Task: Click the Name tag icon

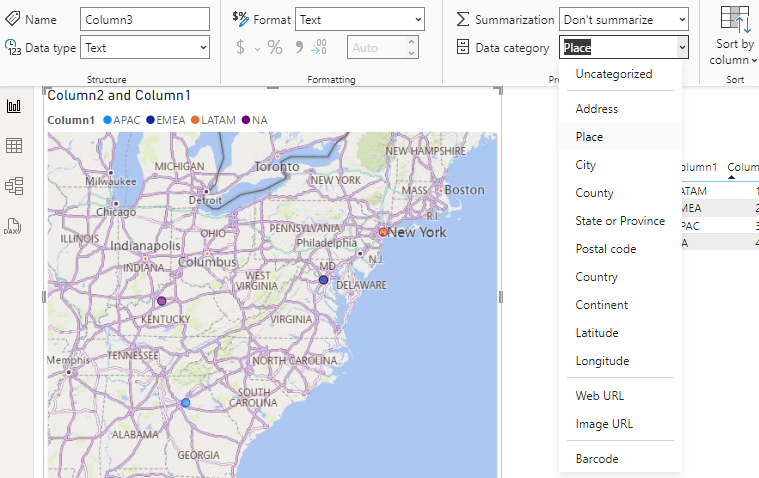Action: (x=12, y=19)
